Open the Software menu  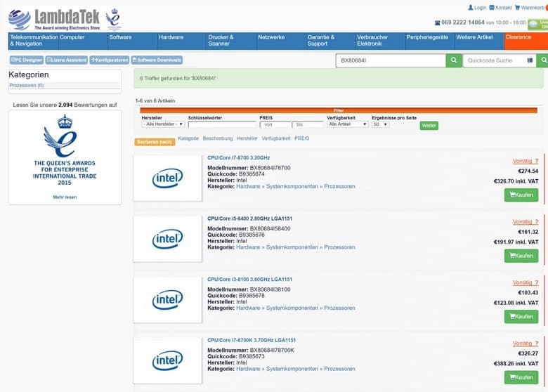[133, 41]
